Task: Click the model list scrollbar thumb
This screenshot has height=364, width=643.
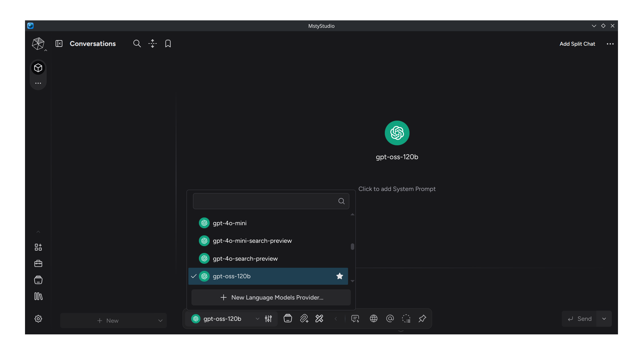Action: tap(352, 247)
